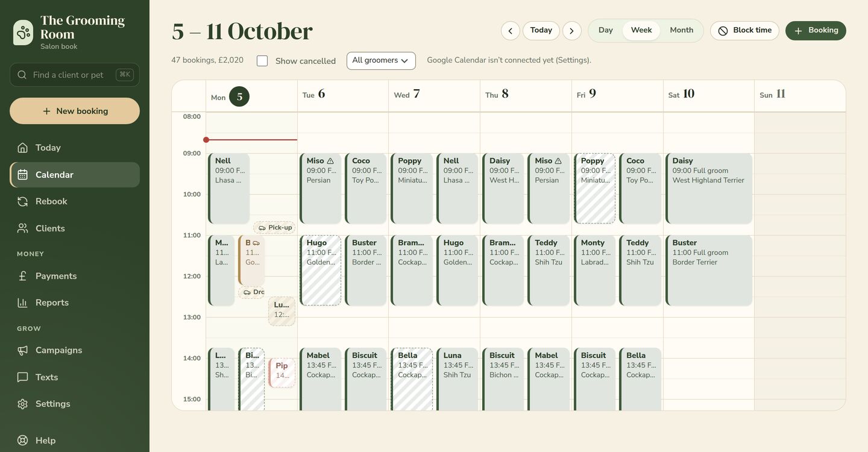Go to Rebook page
The height and width of the screenshot is (452, 868).
[x=75, y=201]
